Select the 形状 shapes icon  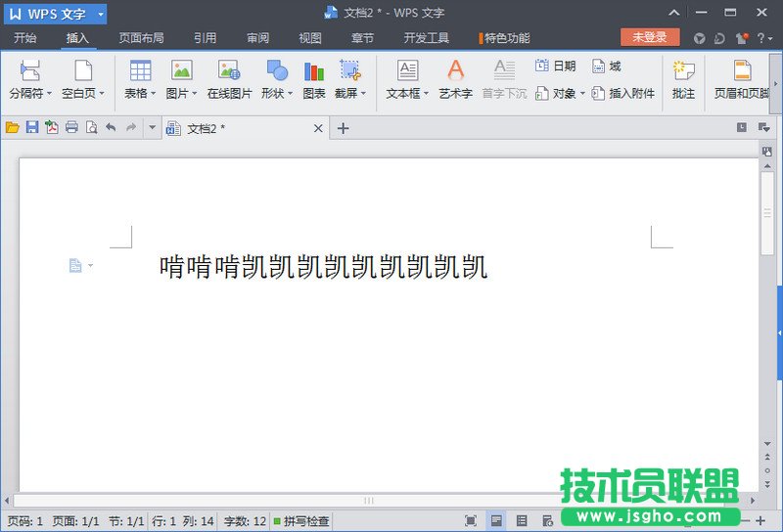(277, 70)
